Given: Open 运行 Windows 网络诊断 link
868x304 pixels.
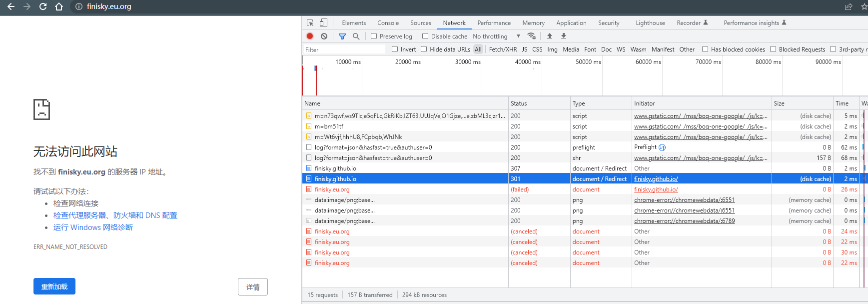Looking at the screenshot, I should (93, 227).
